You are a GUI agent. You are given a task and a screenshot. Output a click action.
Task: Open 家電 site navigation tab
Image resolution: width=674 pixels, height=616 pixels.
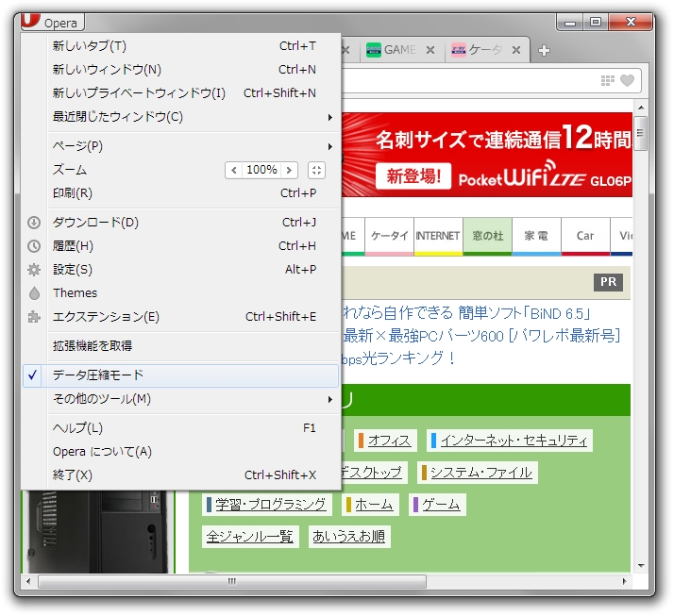[536, 236]
